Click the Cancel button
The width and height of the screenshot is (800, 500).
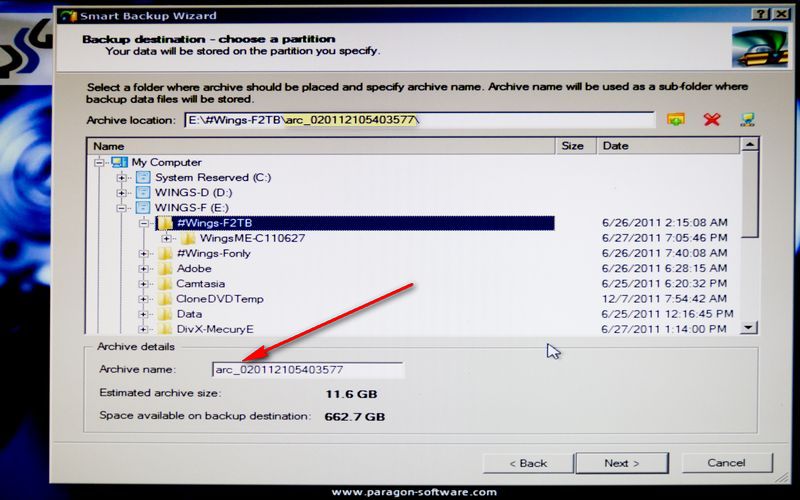tap(727, 463)
